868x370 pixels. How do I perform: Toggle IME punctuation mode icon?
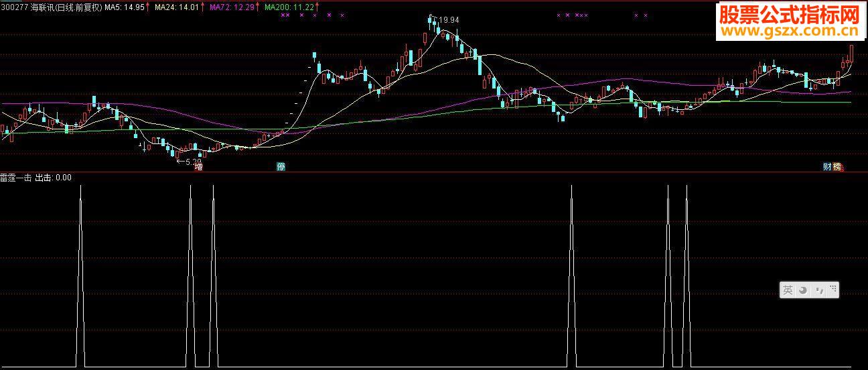tap(818, 291)
